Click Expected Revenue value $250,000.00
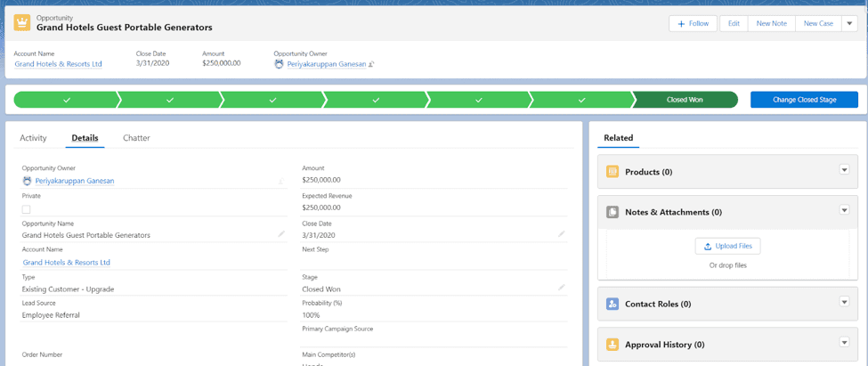Image resolution: width=868 pixels, height=366 pixels. pos(321,207)
